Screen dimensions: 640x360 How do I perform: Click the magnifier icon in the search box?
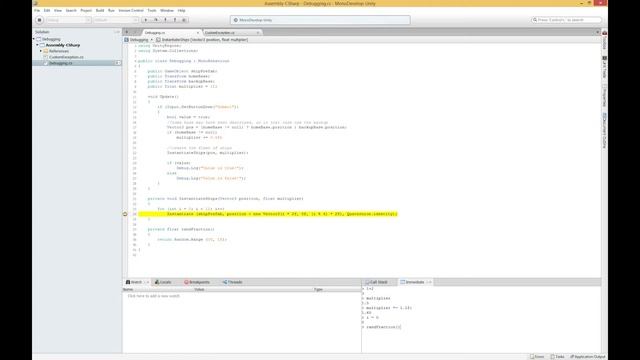point(535,20)
